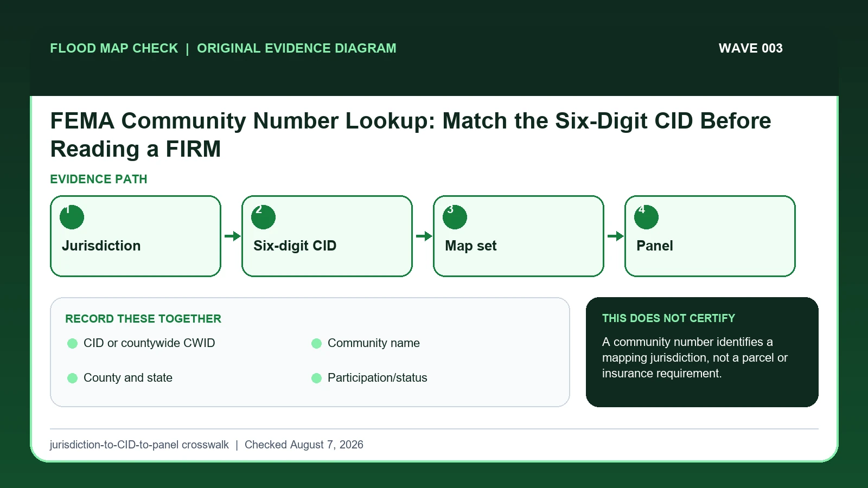Click the step 1 circle badge in Jurisdiction card
Image resolution: width=868 pixels, height=488 pixels.
click(72, 217)
